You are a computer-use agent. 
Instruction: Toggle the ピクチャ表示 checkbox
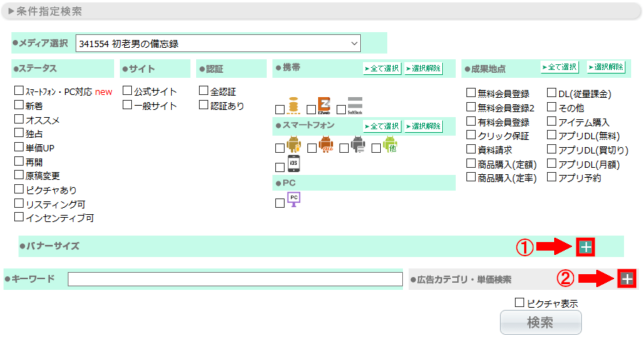[x=520, y=303]
